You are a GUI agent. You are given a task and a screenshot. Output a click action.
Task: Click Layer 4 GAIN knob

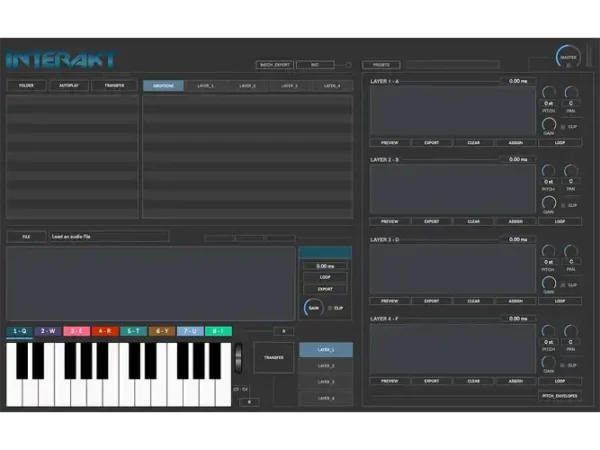point(549,363)
